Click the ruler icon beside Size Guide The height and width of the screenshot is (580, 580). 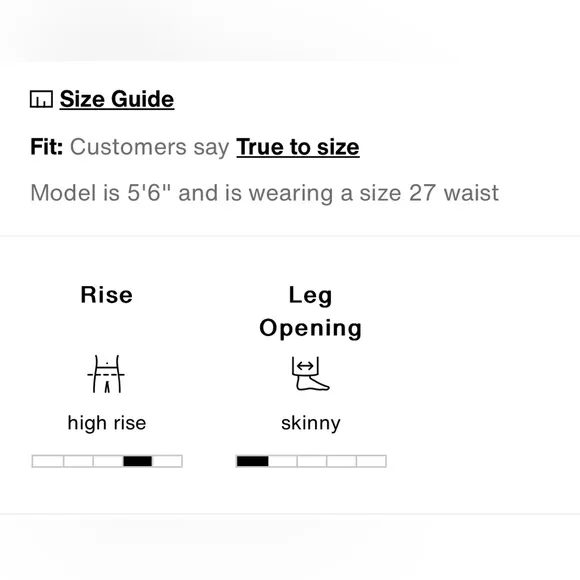click(x=41, y=99)
